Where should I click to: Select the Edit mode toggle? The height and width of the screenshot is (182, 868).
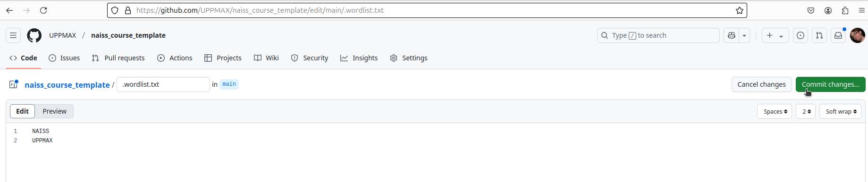tap(23, 111)
